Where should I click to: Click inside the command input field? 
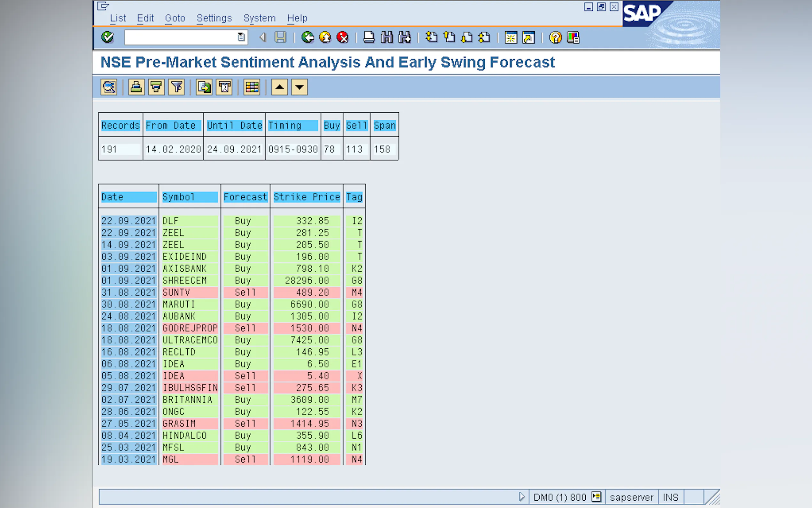[x=181, y=37]
